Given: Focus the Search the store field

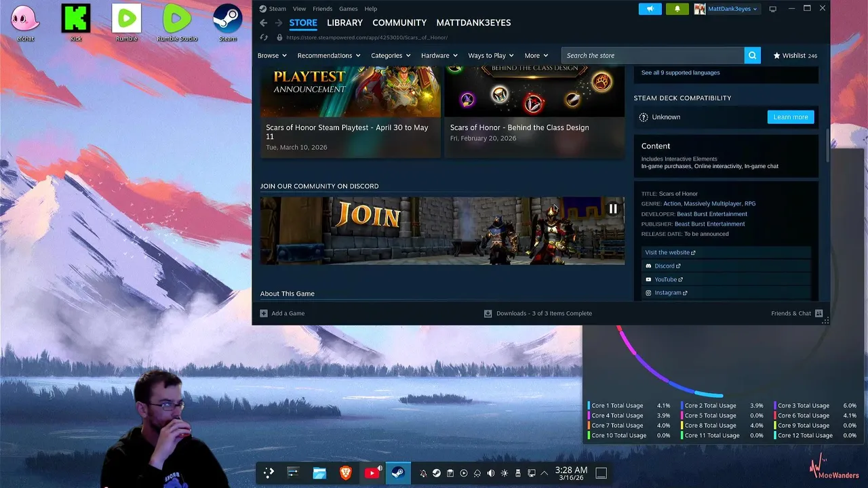Looking at the screenshot, I should (x=652, y=56).
